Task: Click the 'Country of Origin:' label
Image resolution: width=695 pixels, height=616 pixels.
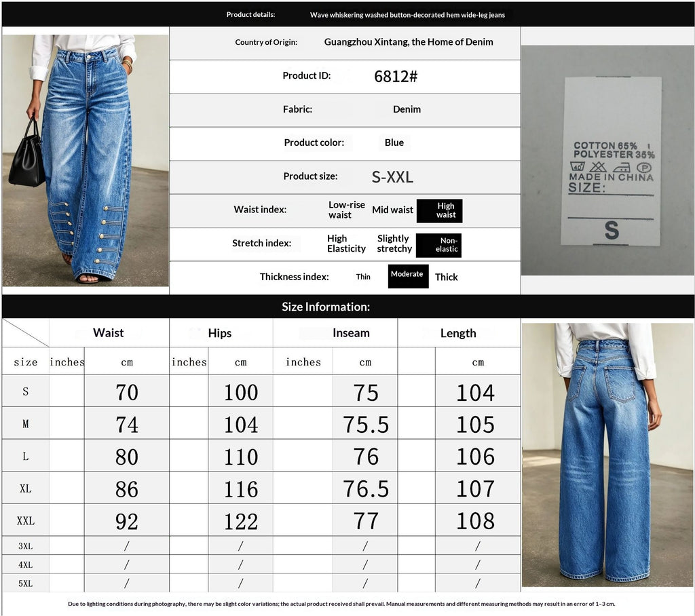Action: pyautogui.click(x=266, y=42)
